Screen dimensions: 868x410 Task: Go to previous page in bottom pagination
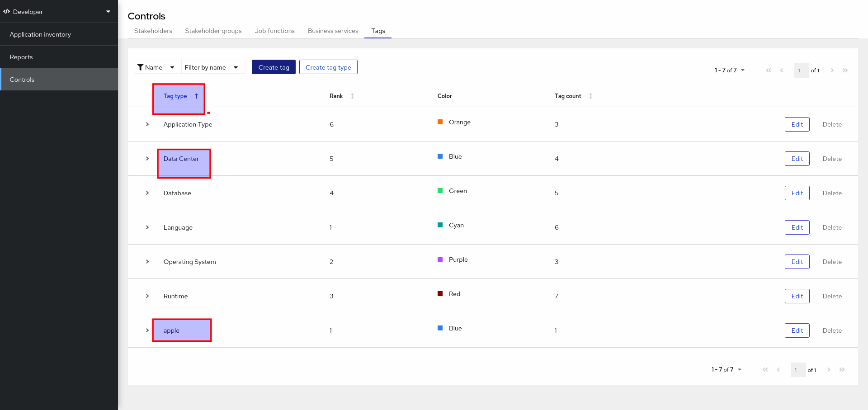click(778, 370)
